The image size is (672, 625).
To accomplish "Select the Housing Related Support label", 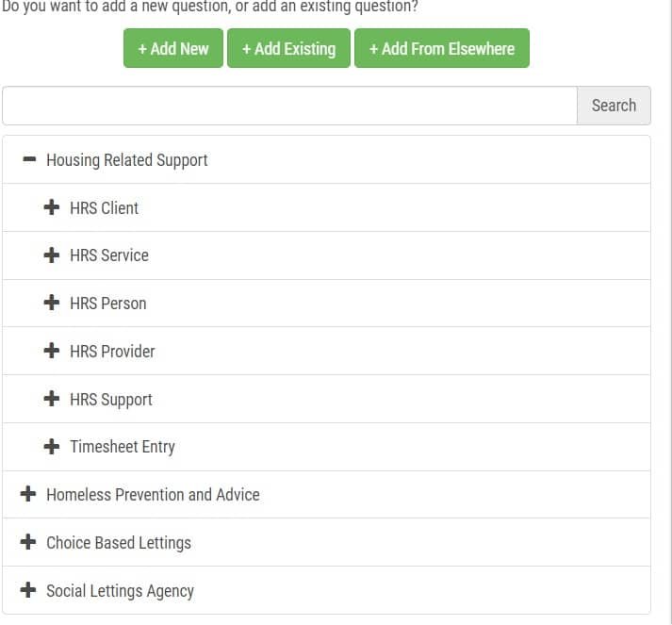I will point(127,161).
